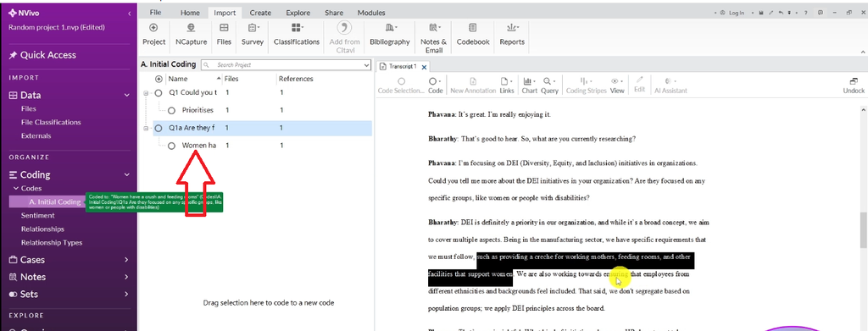The width and height of the screenshot is (868, 331).
Task: Switch to the Share ribbon tab
Action: tap(334, 13)
